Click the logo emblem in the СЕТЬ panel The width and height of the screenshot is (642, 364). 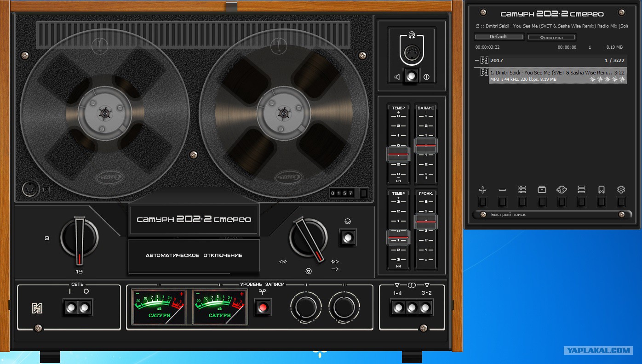[x=37, y=308]
